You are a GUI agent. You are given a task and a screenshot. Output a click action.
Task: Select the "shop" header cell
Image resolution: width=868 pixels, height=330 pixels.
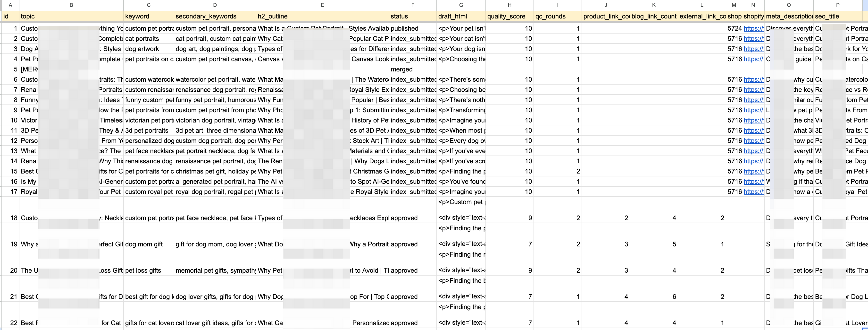[x=734, y=16]
